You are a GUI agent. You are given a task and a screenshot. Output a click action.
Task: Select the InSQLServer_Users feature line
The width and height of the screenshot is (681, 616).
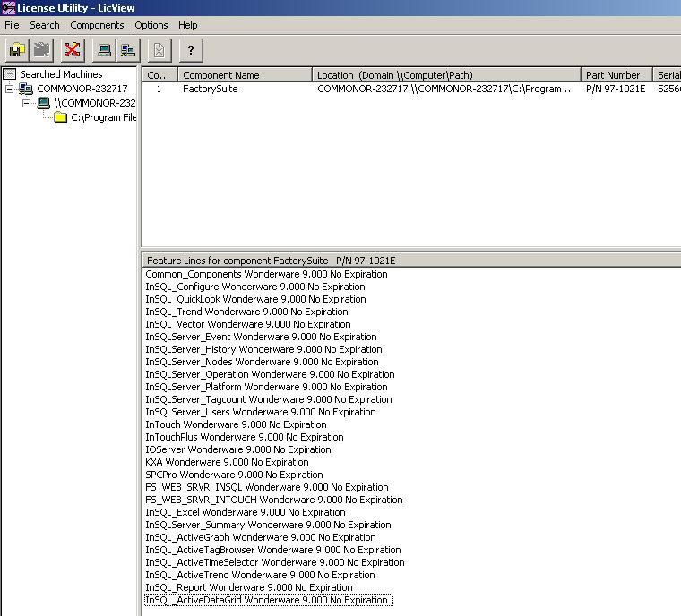261,413
